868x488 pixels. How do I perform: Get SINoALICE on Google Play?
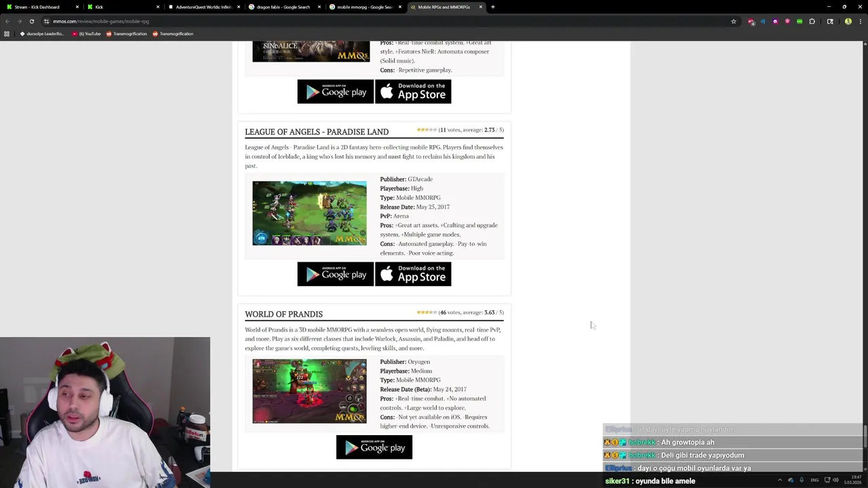[335, 91]
